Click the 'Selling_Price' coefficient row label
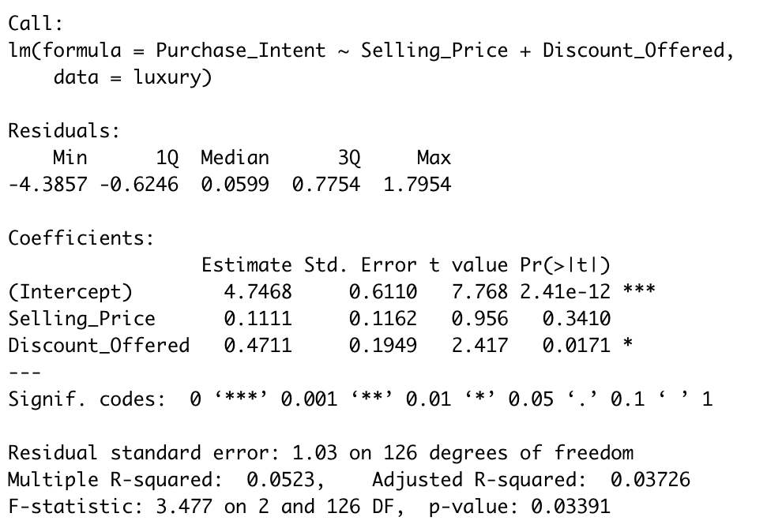This screenshot has height=532, width=782. coord(81,319)
